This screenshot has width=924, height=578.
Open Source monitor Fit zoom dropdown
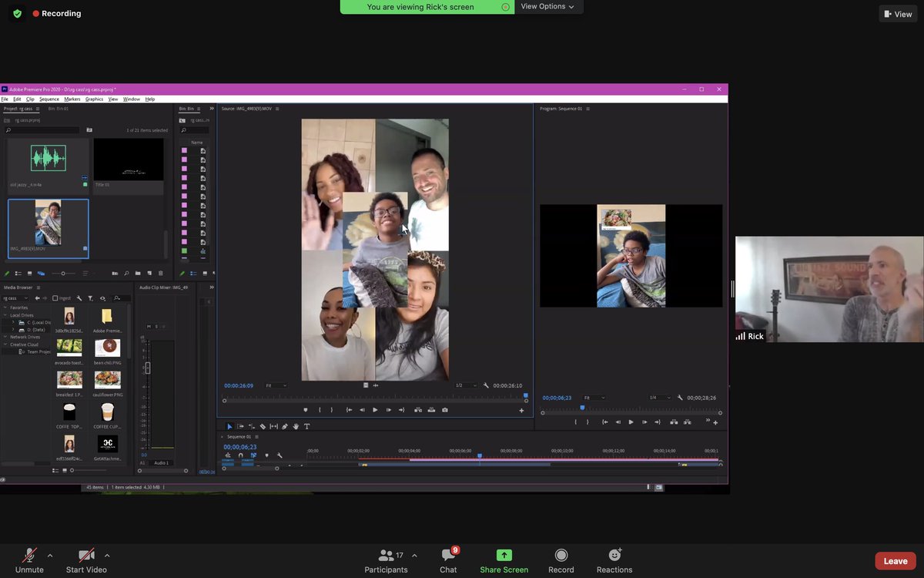point(276,385)
